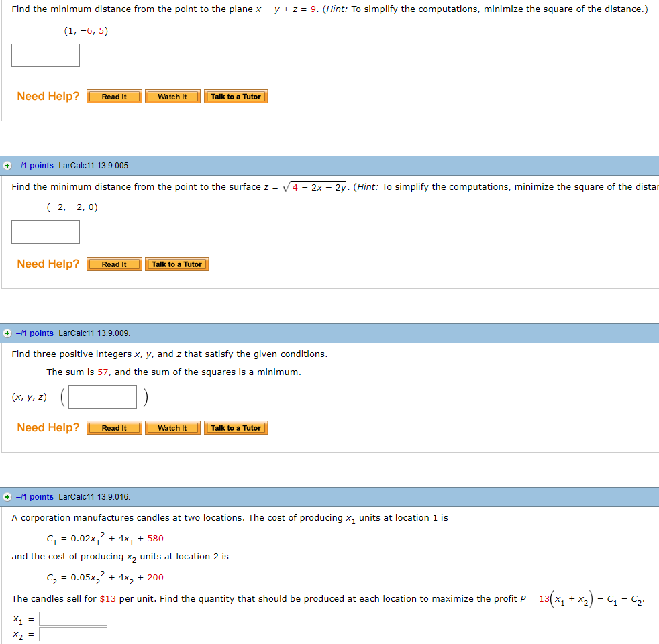Click the x1 quantity input field

coord(72,619)
